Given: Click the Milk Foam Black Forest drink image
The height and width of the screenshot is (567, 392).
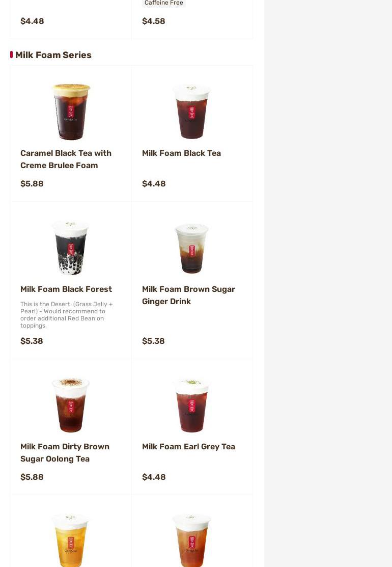Looking at the screenshot, I should click(71, 248).
